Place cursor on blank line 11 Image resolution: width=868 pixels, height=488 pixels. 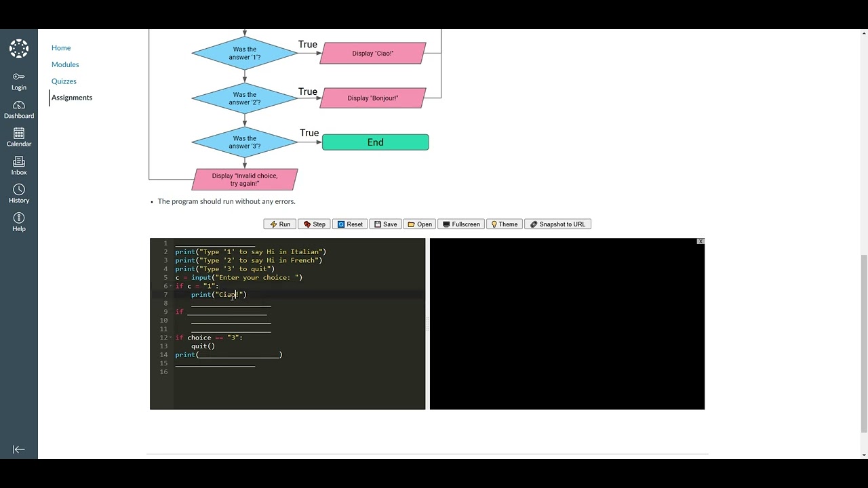point(231,329)
